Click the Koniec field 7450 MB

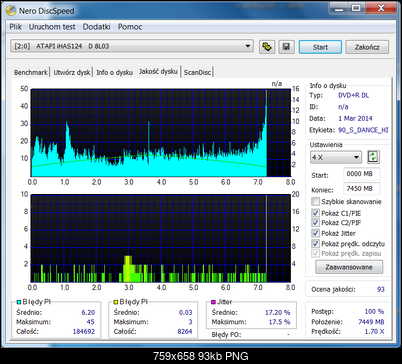pos(361,189)
